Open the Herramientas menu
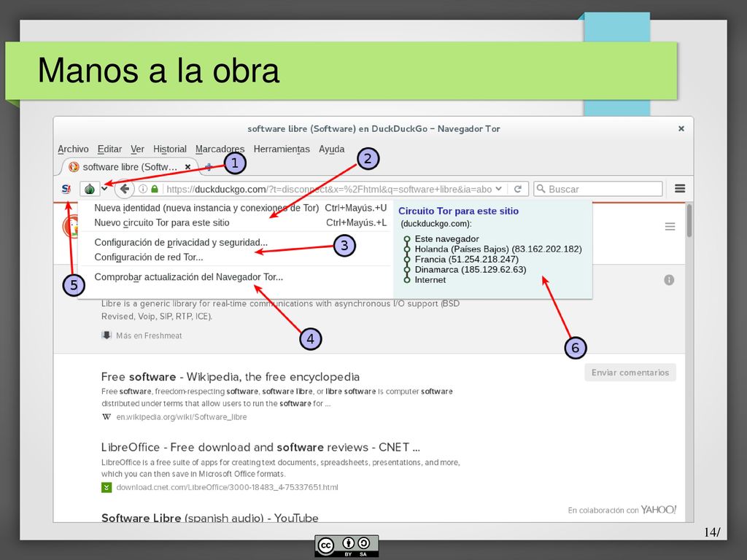This screenshot has height=560, width=747. click(x=282, y=149)
